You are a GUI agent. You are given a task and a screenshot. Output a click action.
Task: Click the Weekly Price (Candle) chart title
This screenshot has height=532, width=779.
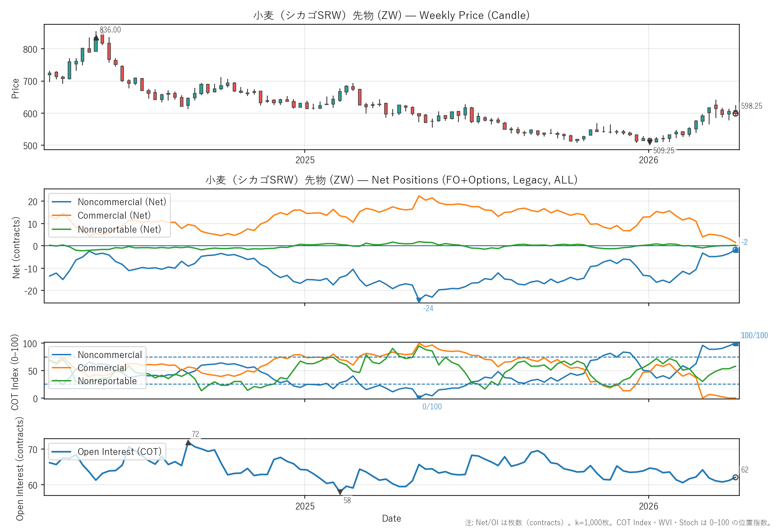pyautogui.click(x=391, y=15)
